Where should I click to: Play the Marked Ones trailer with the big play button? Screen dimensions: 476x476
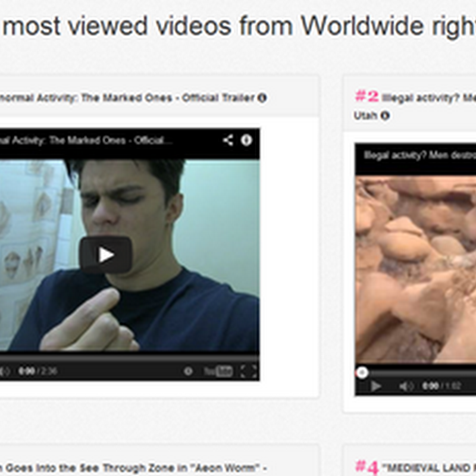[106, 255]
